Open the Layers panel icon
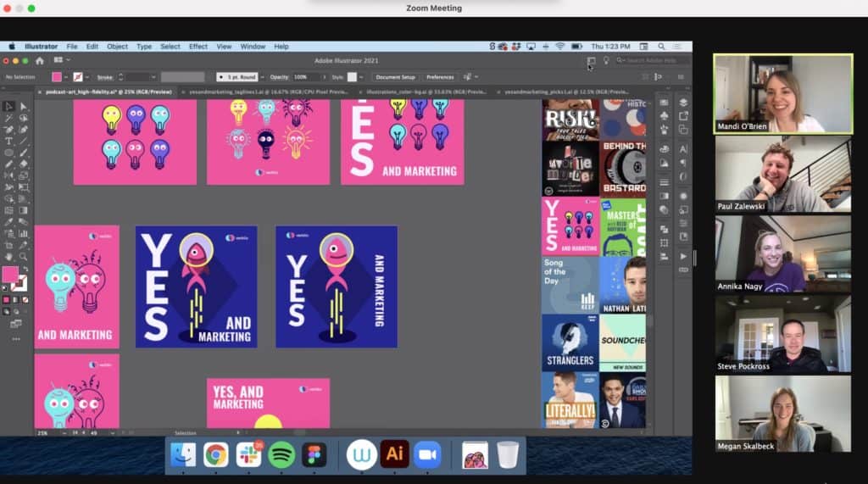The image size is (868, 484). 683,103
